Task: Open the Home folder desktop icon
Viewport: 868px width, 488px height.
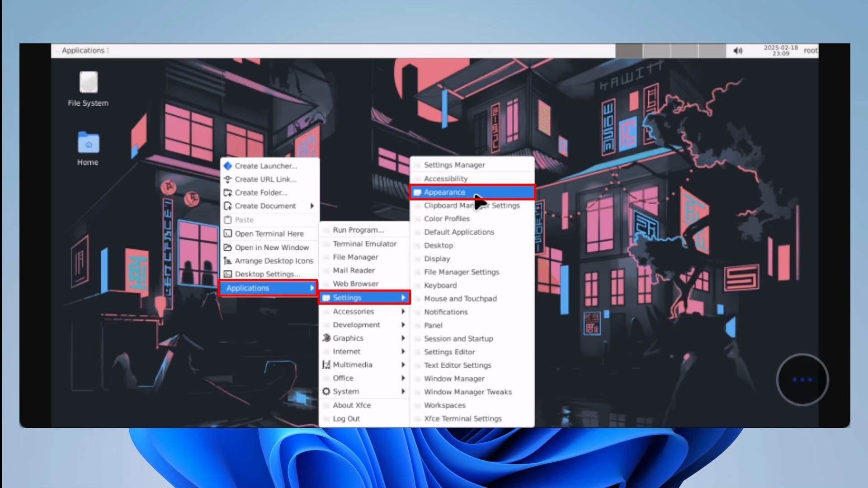Action: [88, 143]
